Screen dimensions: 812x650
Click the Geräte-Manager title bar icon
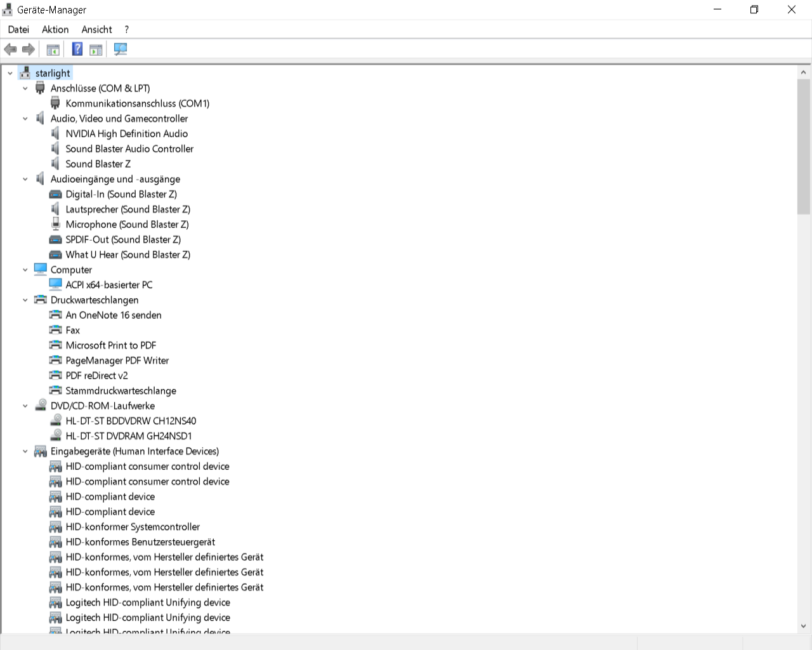(x=8, y=10)
